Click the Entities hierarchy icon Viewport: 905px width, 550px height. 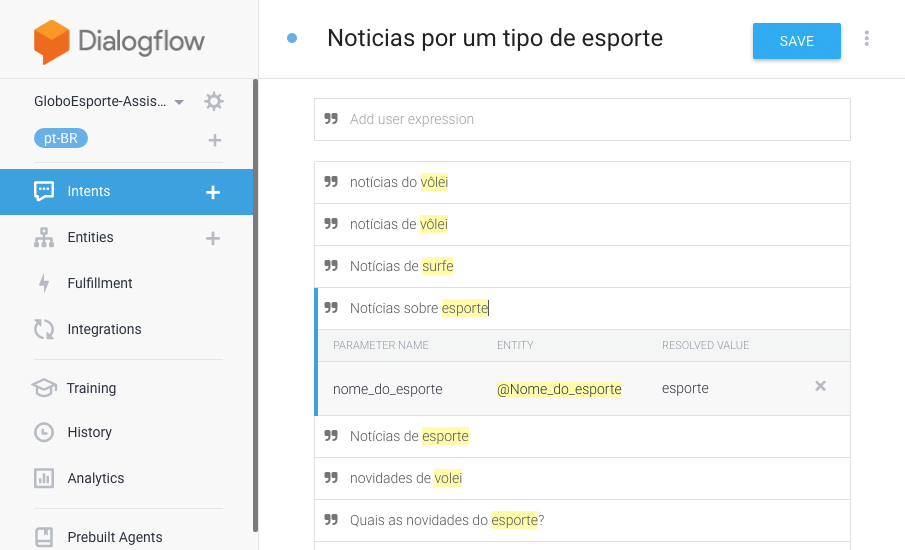tap(44, 237)
